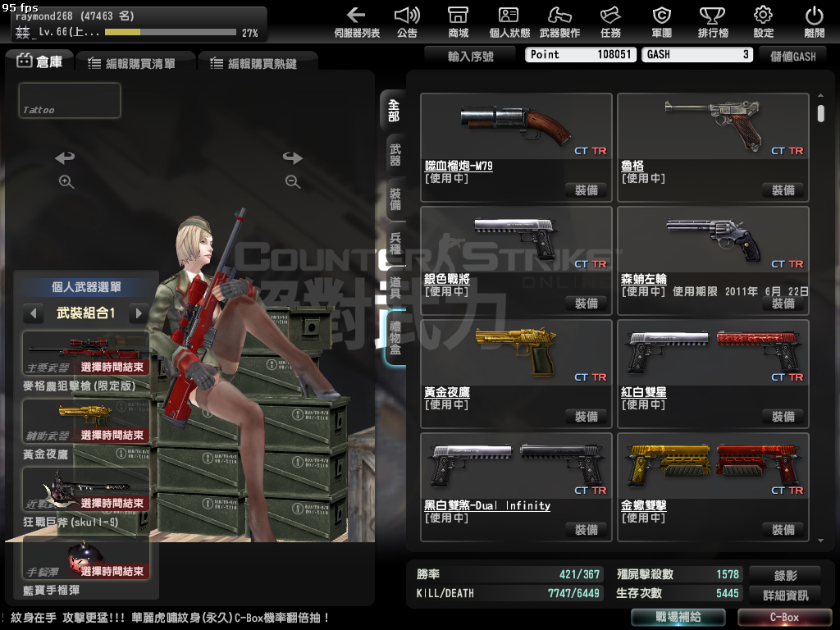This screenshot has width=840, height=630.
Task: Select the 武器 weapons category tab
Action: point(395,155)
